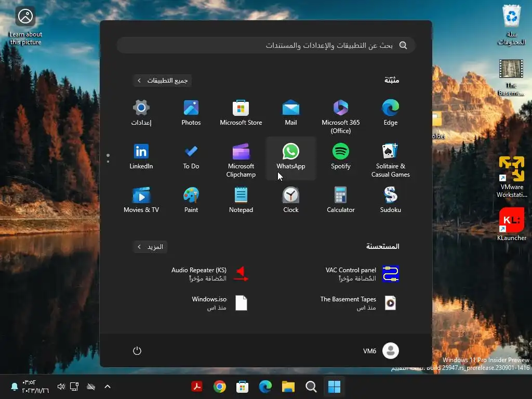Click the Windows Start button on taskbar
532x399 pixels.
[334, 387]
